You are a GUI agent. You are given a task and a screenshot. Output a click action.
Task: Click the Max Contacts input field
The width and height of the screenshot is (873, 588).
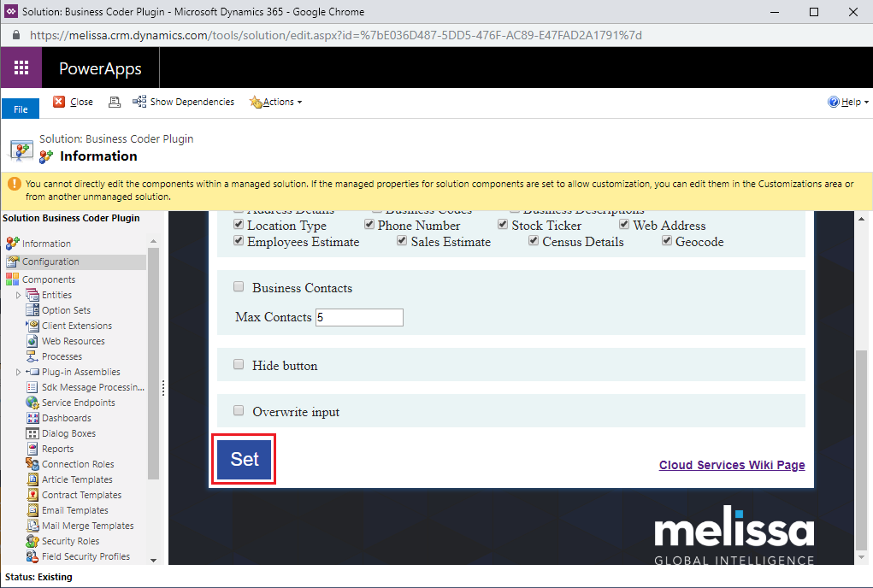tap(359, 317)
